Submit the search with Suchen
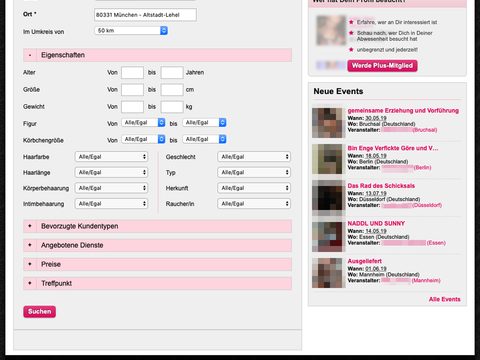Screen dimensions: 480x360 pyautogui.click(x=39, y=312)
